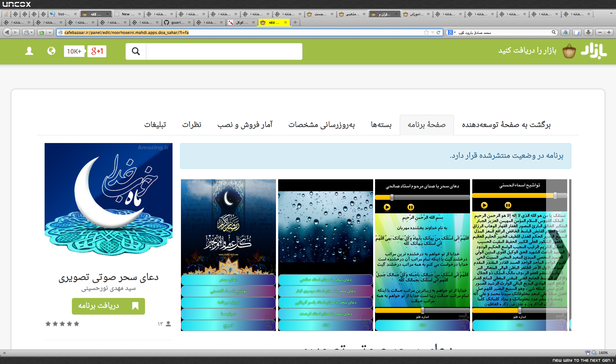
Task: Click the user profile icon in green header
Action: click(29, 51)
